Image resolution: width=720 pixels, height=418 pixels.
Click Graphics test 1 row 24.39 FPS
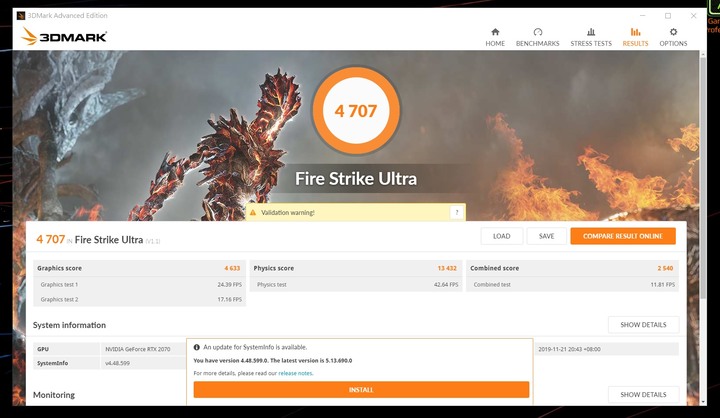tap(140, 285)
